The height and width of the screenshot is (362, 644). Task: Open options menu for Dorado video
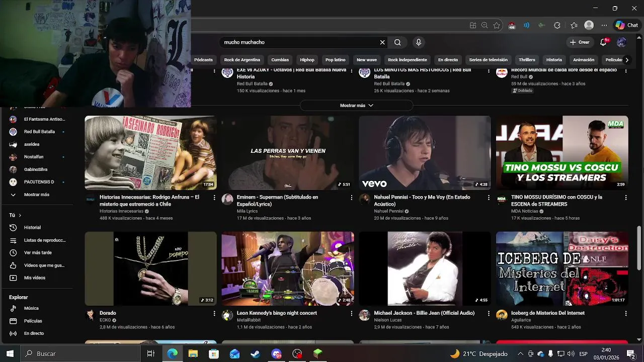(214, 314)
